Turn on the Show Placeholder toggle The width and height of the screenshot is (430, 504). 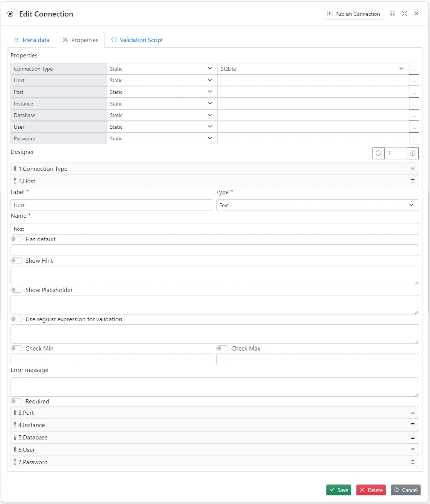tap(17, 290)
